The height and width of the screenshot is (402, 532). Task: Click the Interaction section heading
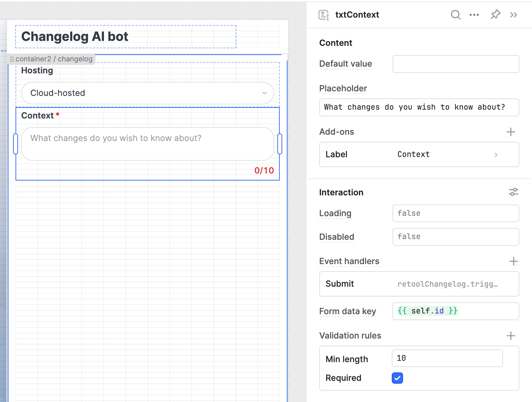tap(341, 193)
